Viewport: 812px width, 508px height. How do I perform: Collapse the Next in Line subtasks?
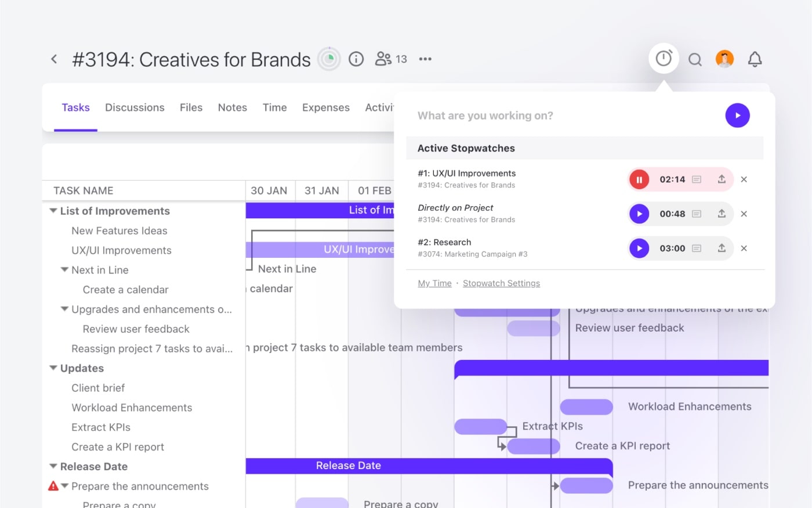(x=64, y=270)
